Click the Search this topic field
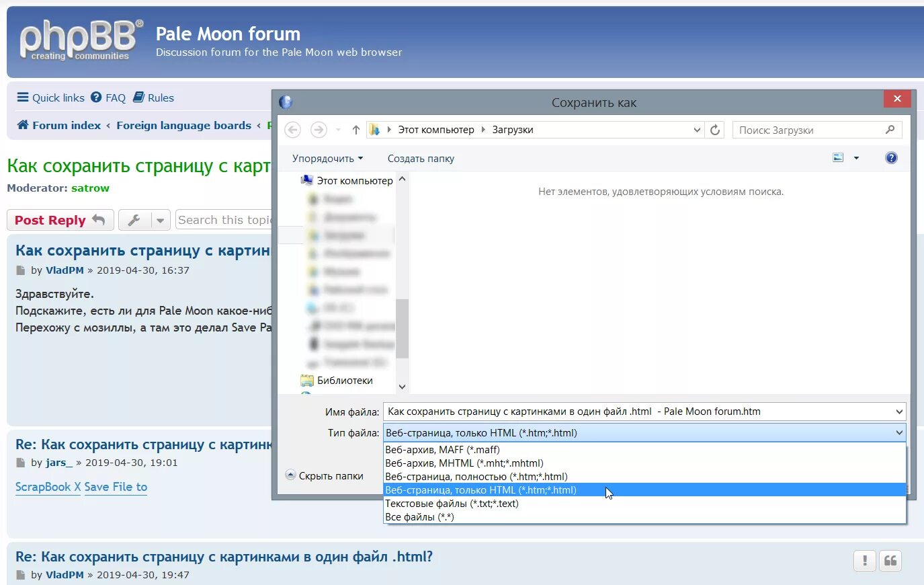This screenshot has width=924, height=585. (x=224, y=220)
